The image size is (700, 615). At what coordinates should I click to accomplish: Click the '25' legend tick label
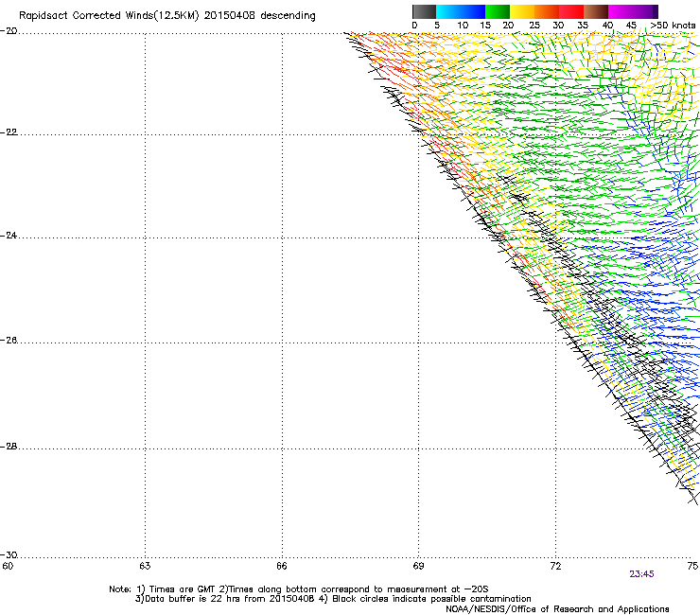534,26
